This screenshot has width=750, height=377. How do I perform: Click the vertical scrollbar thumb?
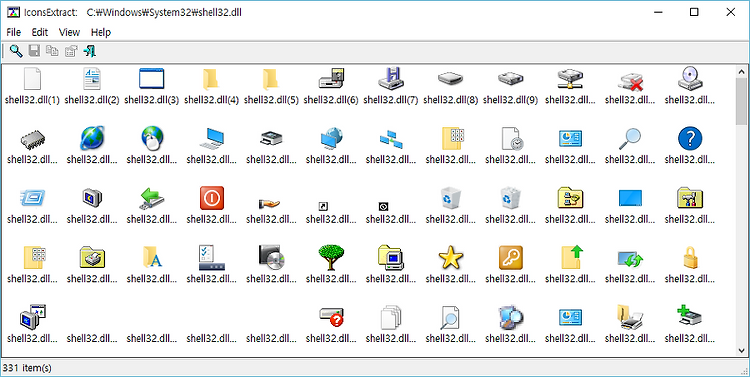(x=742, y=100)
